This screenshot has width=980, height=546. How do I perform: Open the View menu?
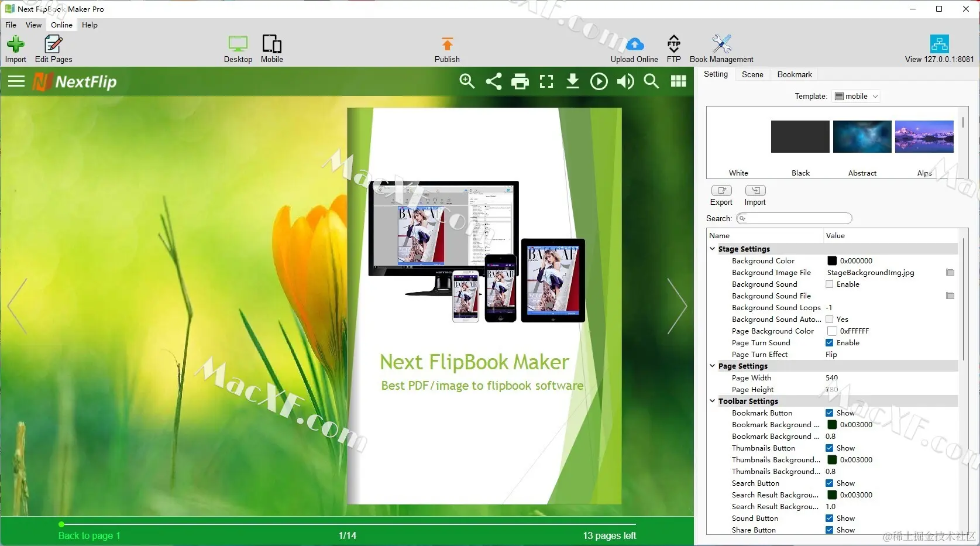point(33,25)
